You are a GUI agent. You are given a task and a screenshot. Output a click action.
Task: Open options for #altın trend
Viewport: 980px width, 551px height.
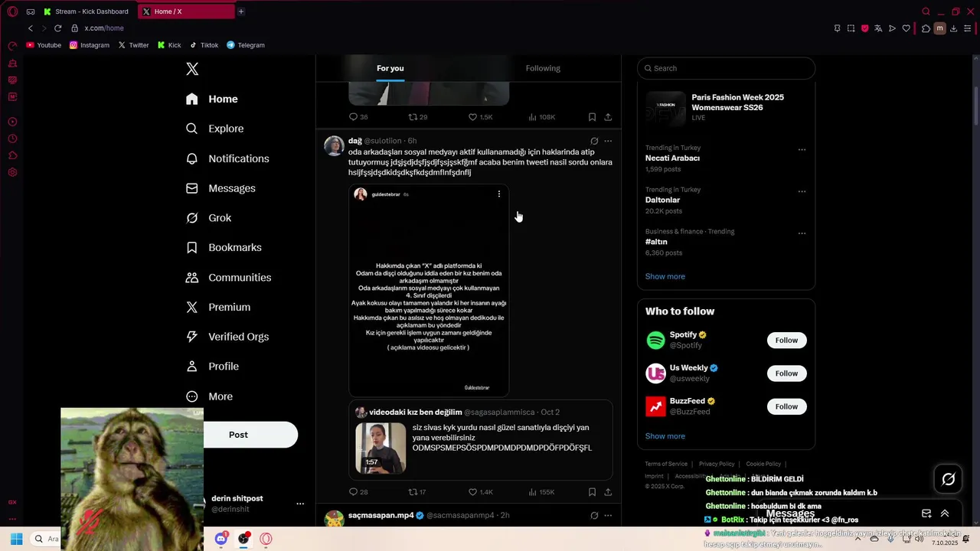click(802, 233)
